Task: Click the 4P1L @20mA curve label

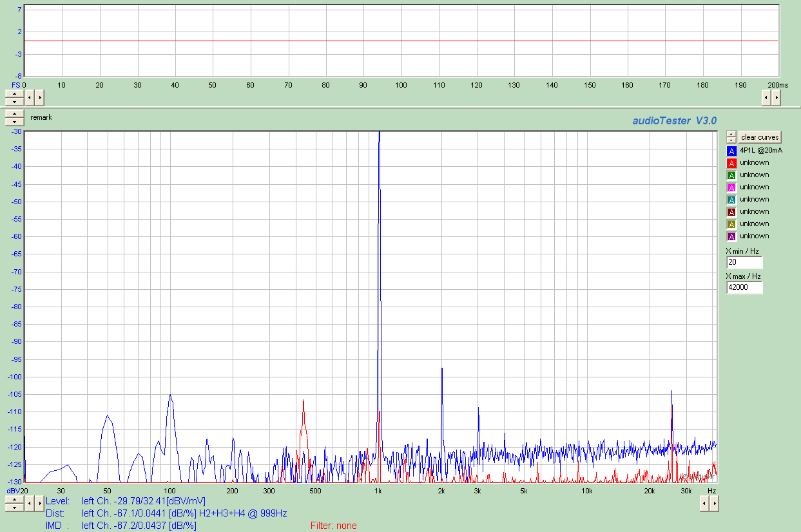Action: coord(761,150)
